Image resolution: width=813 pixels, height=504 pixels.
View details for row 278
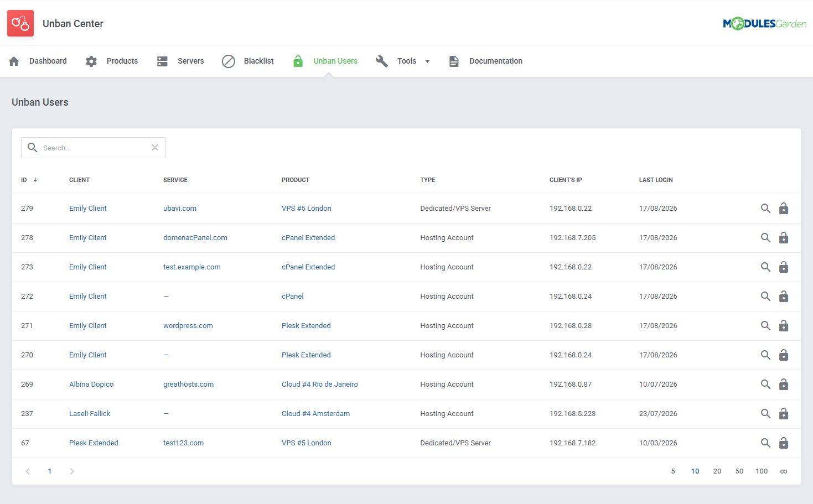765,238
